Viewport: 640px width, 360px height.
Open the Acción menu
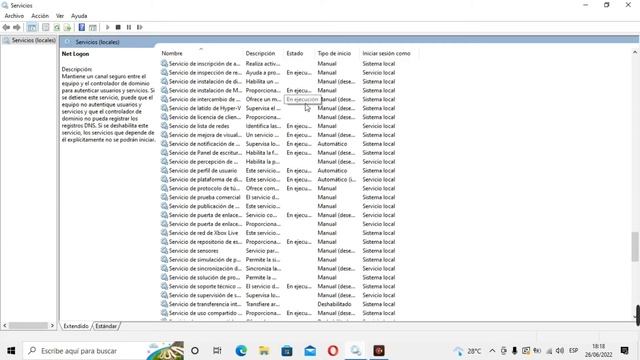pos(40,16)
